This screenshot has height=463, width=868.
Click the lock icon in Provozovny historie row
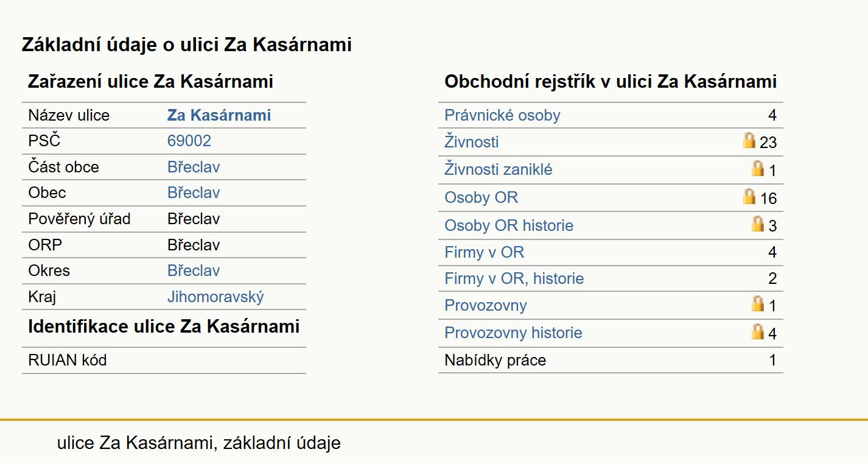758,331
